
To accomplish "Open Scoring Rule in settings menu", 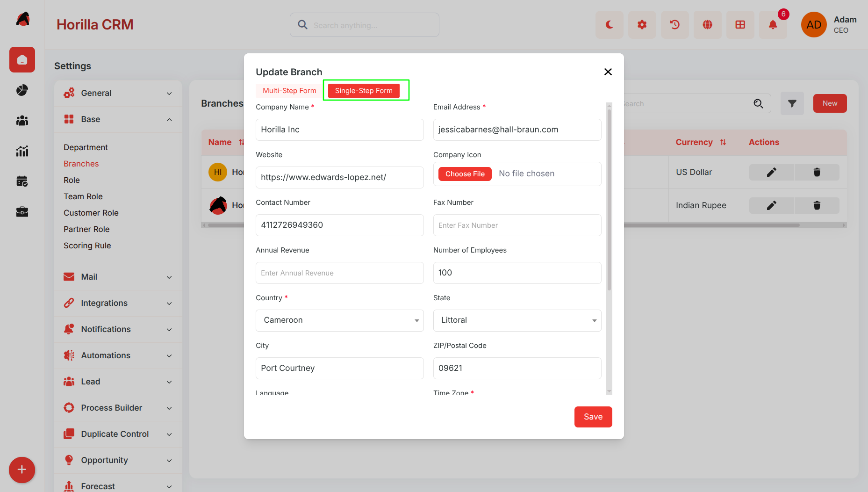I will click(x=87, y=246).
